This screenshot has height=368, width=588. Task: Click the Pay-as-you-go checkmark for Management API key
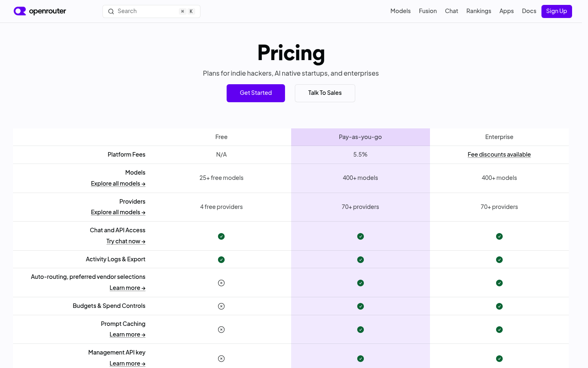click(x=361, y=359)
